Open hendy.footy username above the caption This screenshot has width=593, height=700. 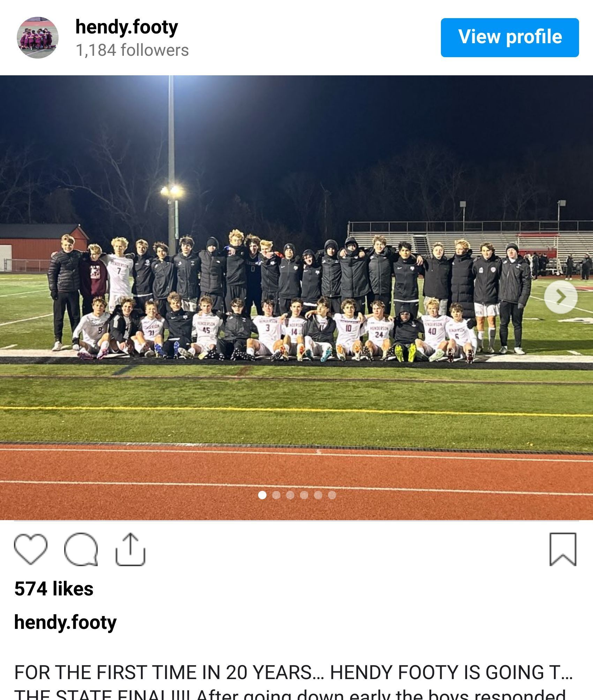pyautogui.click(x=65, y=623)
